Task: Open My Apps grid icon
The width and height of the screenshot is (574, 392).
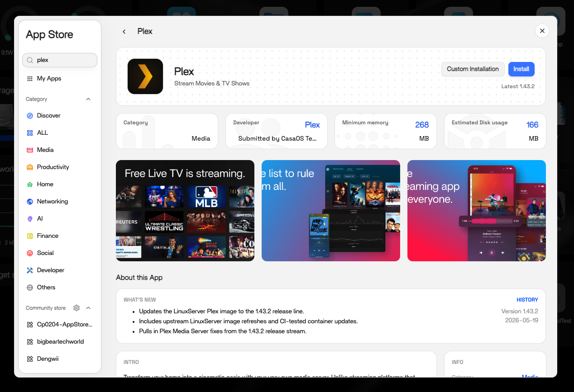Action: point(30,79)
